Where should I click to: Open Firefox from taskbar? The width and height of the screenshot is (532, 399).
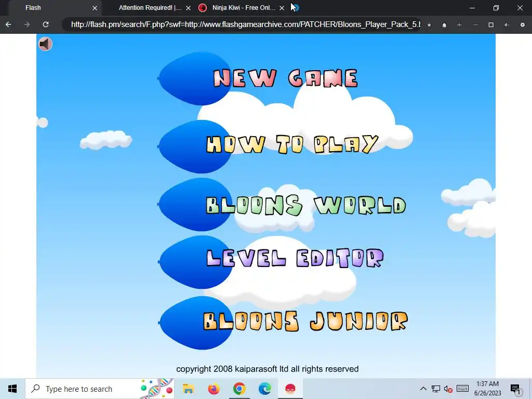point(214,389)
